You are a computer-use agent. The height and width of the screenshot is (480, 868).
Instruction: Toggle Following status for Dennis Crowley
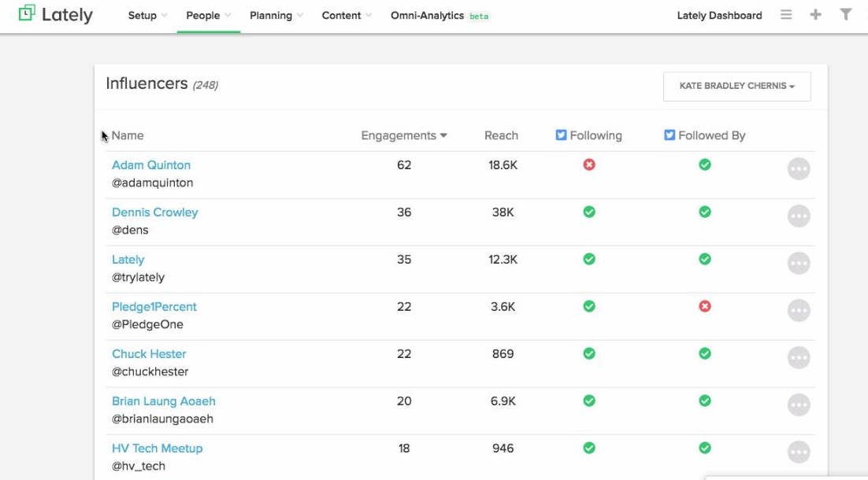point(589,212)
